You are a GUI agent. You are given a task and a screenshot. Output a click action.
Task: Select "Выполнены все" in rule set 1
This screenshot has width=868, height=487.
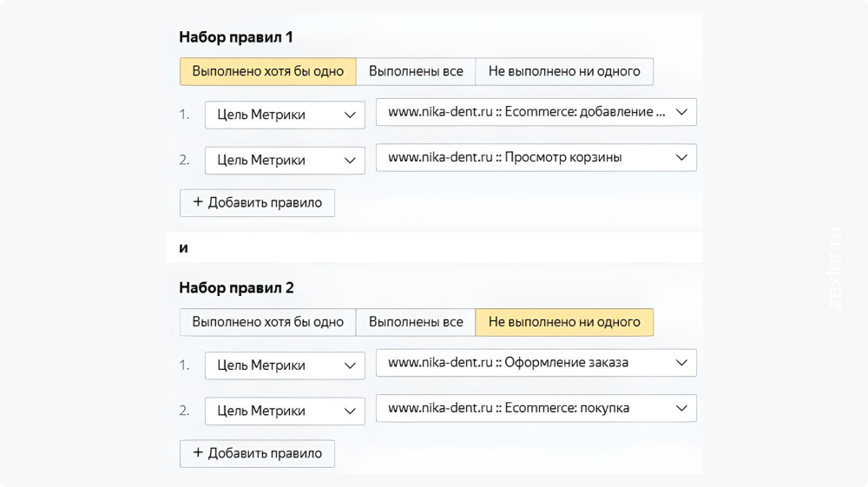(416, 71)
